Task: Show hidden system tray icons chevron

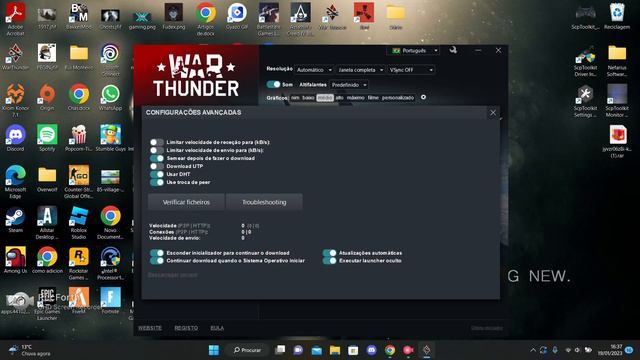Action: tap(533, 350)
